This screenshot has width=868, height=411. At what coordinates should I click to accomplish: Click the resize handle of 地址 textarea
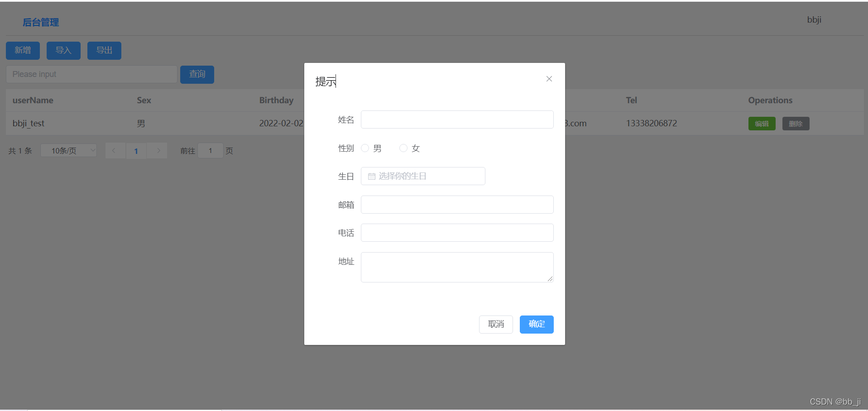click(x=550, y=279)
